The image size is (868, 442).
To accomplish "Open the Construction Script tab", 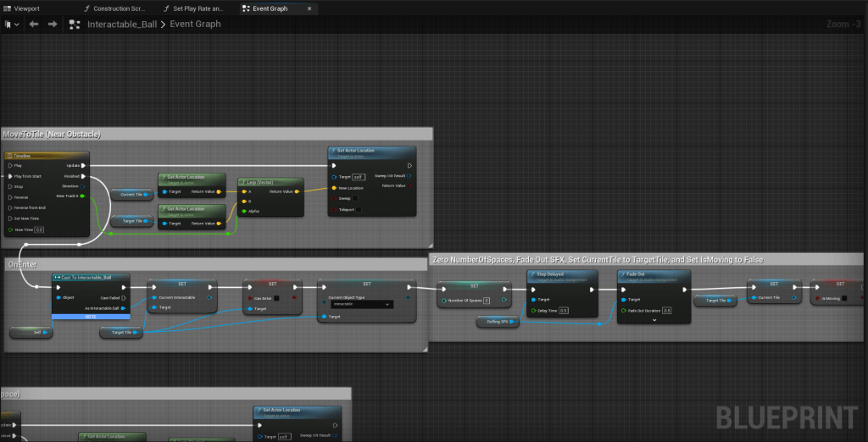I will [119, 8].
